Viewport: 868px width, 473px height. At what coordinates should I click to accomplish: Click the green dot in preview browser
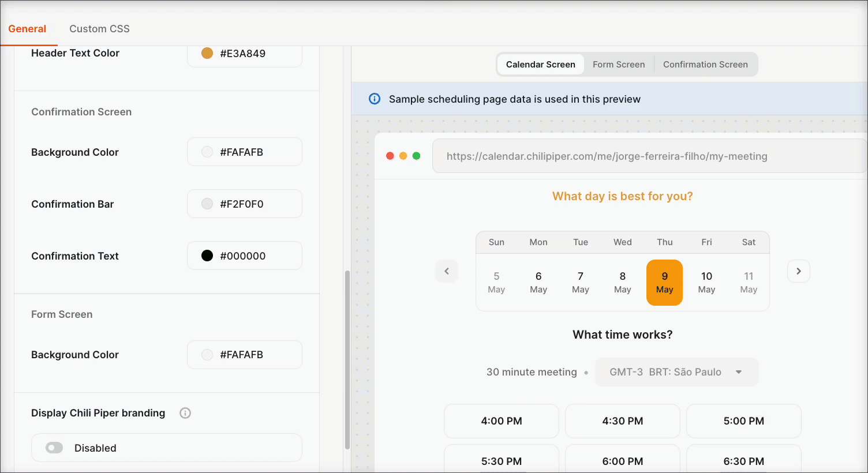click(x=417, y=156)
